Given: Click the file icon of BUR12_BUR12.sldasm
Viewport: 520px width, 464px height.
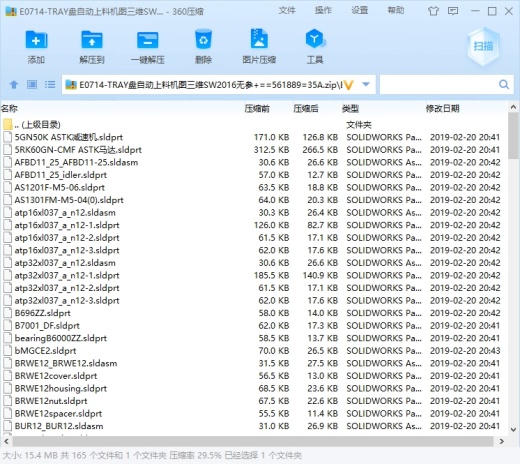Looking at the screenshot, I should (x=7, y=426).
